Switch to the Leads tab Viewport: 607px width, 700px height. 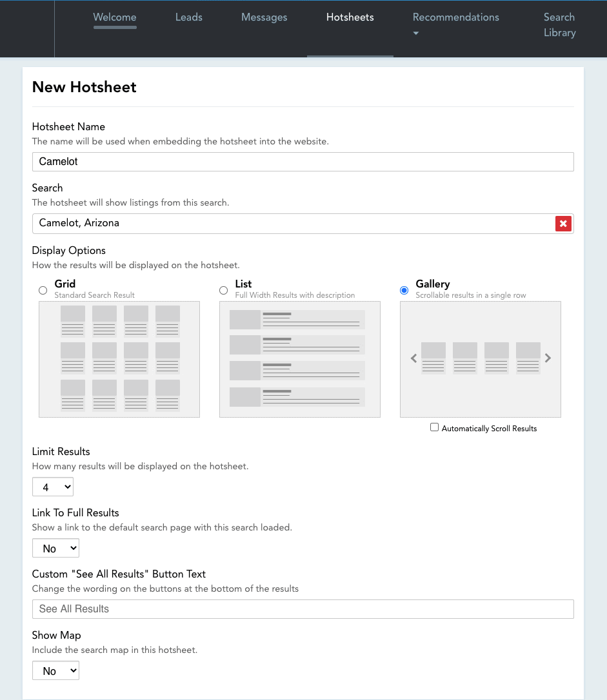pos(189,17)
